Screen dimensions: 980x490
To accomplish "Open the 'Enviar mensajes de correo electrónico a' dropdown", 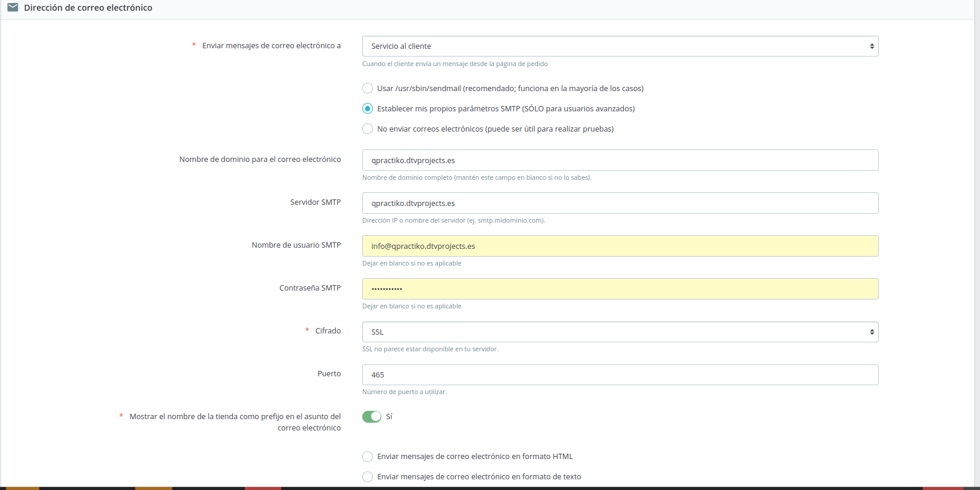I will 620,46.
